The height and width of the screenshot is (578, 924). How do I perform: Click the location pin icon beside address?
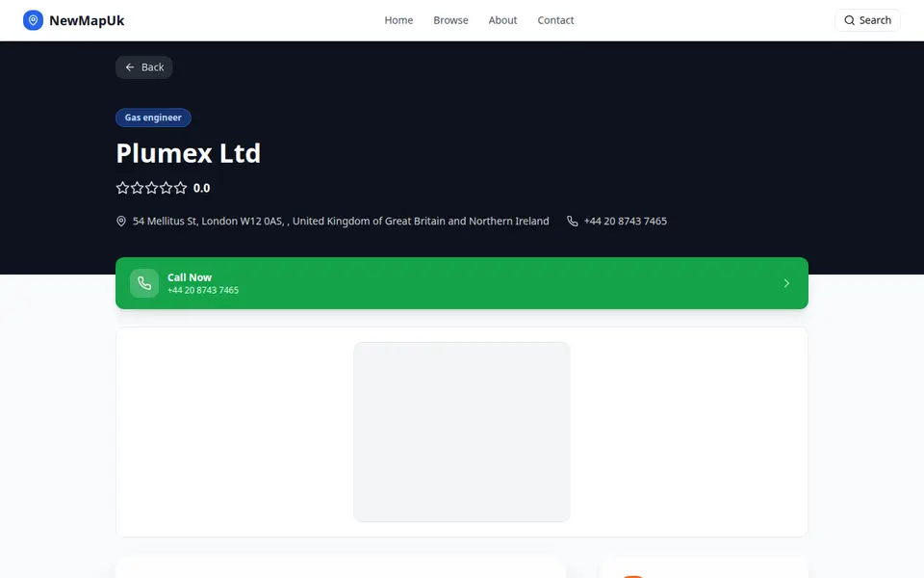[121, 222]
